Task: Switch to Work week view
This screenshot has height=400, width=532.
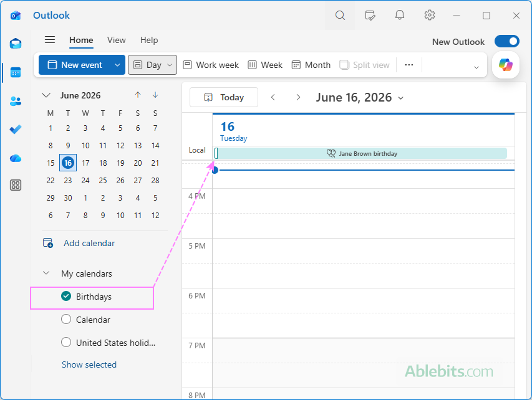Action: coord(211,65)
